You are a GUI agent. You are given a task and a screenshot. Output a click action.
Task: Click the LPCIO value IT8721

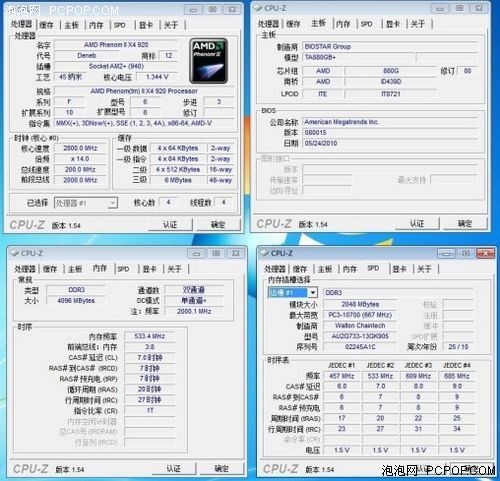pos(391,94)
